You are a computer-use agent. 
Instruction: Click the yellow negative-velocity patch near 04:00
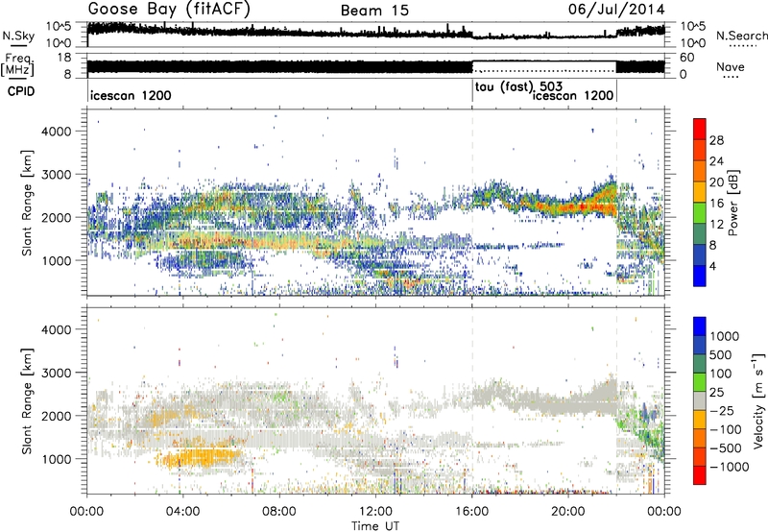tap(201, 458)
